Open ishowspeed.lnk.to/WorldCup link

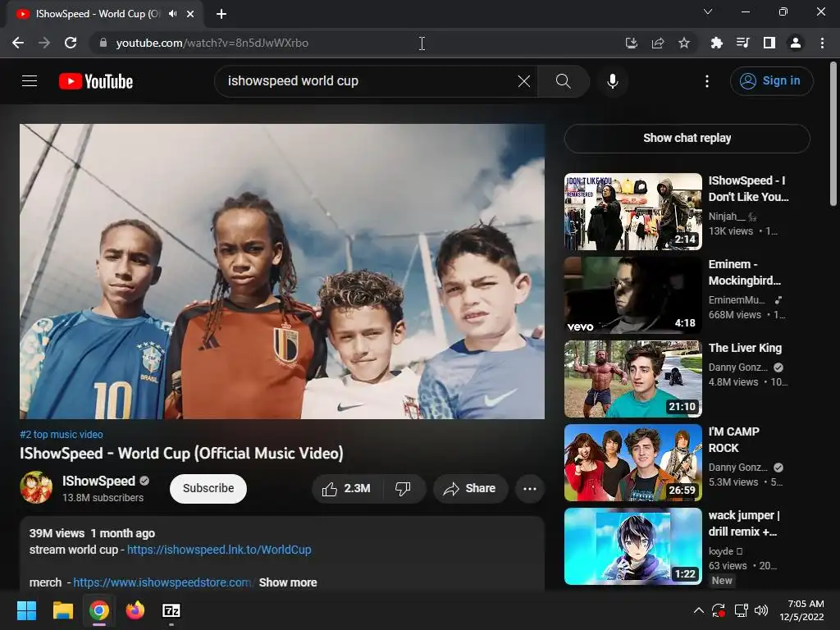219,550
